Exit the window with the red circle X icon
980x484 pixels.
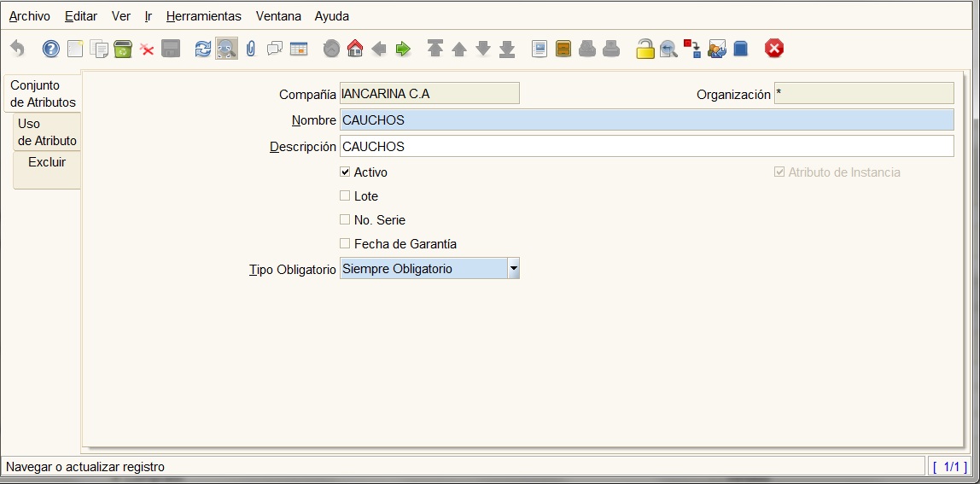click(x=773, y=48)
